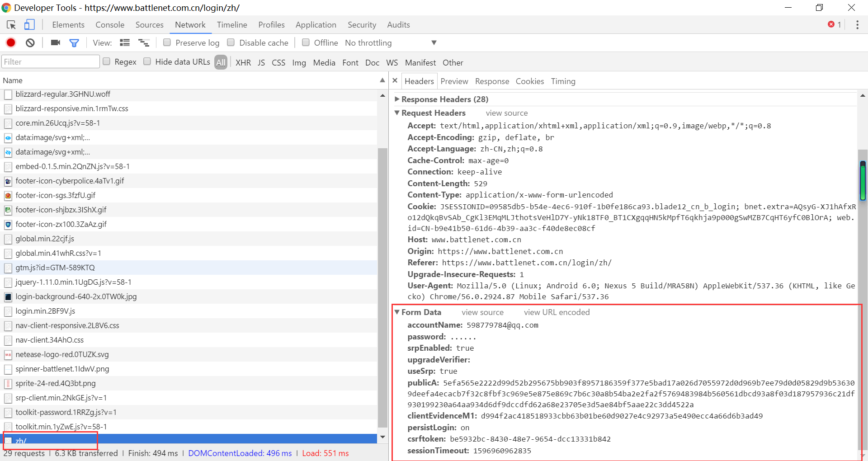Select the gtm.js?id=GTM-589KTQ request
The width and height of the screenshot is (868, 461).
point(189,268)
